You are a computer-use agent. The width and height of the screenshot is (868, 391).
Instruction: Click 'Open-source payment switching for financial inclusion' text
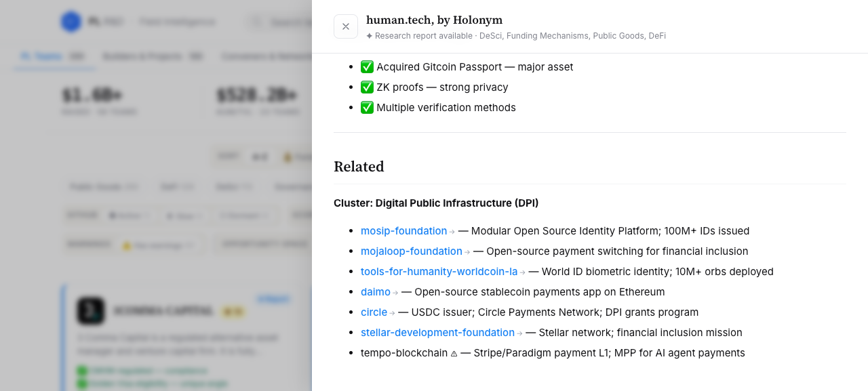pos(617,251)
